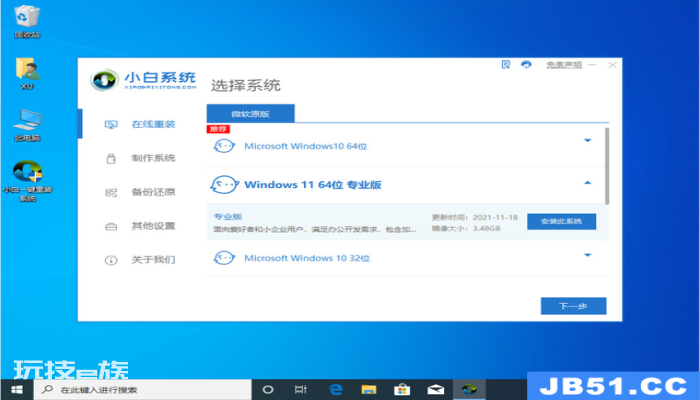This screenshot has height=400, width=700.
Task: Click the taskbar search box
Action: tap(143, 390)
